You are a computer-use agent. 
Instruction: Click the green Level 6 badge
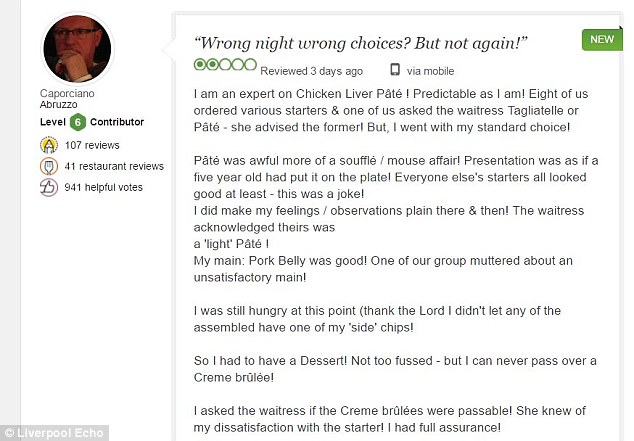coord(78,122)
